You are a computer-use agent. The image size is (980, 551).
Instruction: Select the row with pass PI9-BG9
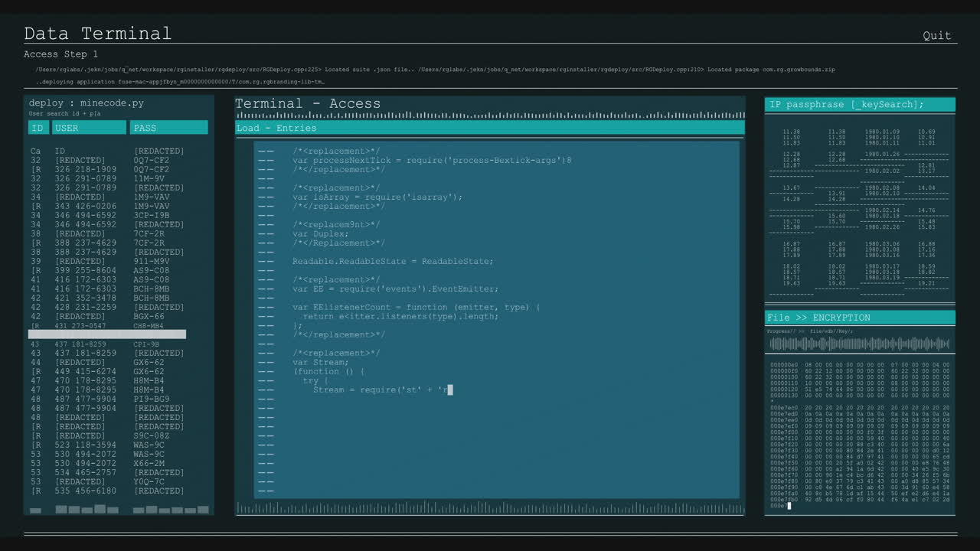pyautogui.click(x=152, y=399)
